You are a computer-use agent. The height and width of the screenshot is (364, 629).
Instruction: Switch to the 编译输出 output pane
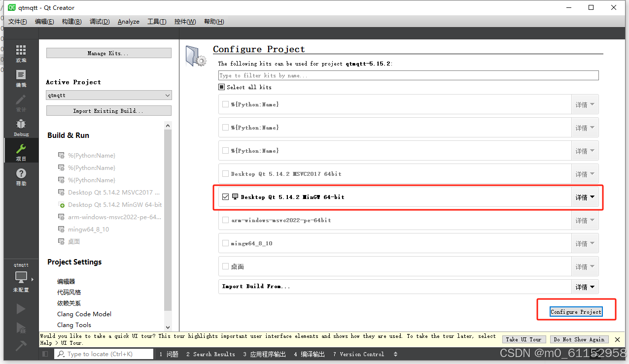[309, 354]
